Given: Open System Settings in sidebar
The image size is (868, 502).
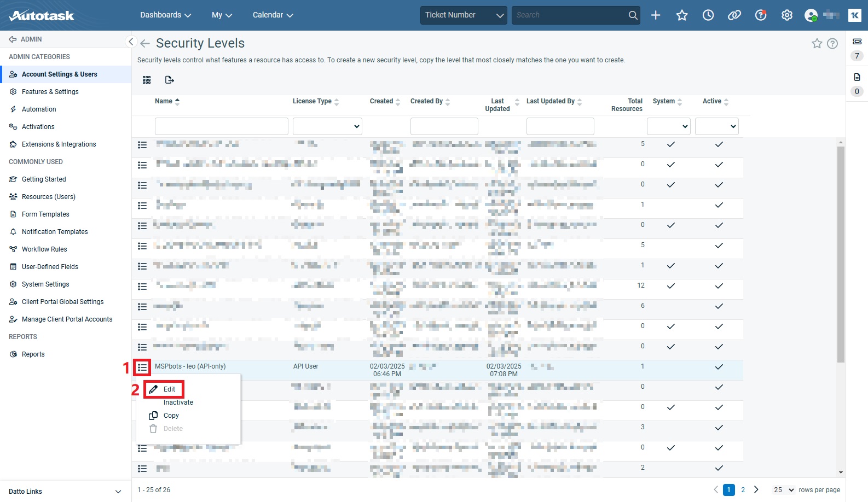Looking at the screenshot, I should pos(45,284).
